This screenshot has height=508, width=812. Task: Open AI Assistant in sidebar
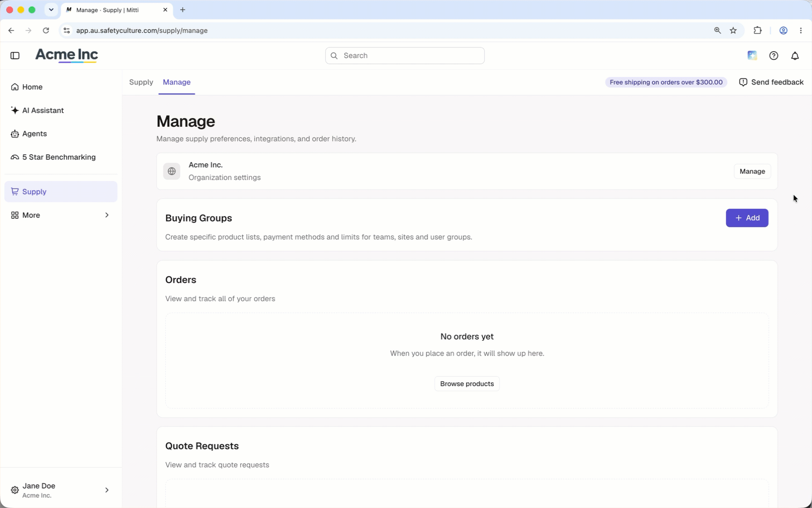pyautogui.click(x=61, y=110)
